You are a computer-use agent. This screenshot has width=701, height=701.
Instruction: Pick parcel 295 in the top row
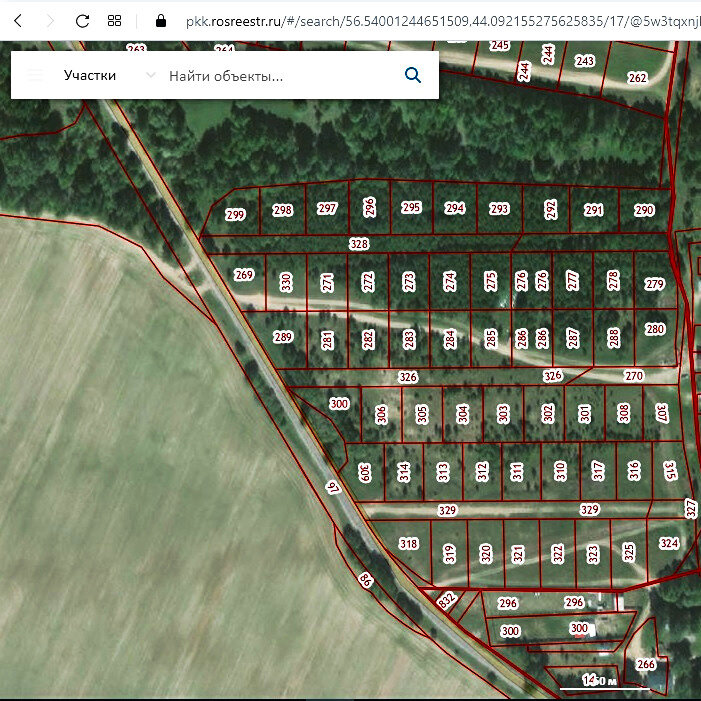click(411, 207)
